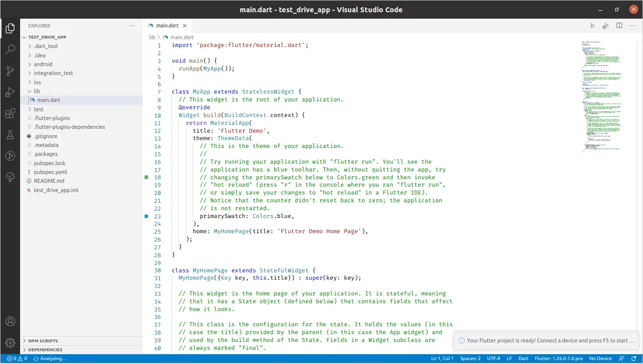Expand the ios folder
643x364 pixels.
[x=30, y=82]
